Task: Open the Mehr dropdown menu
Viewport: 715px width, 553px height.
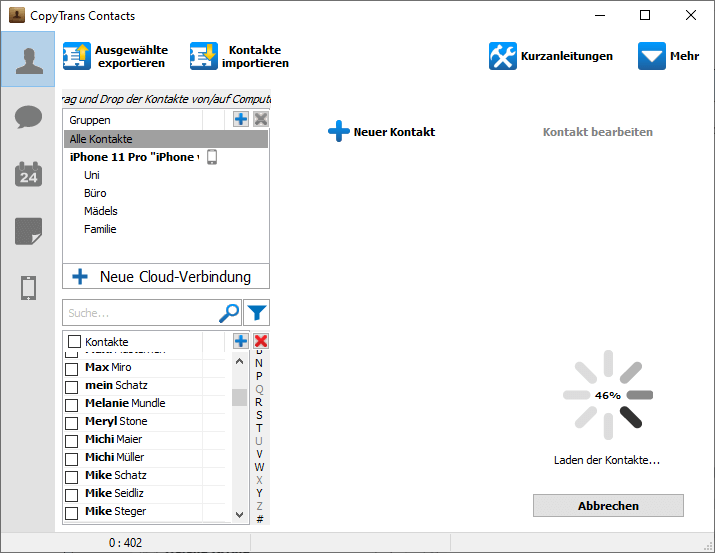Action: tap(668, 56)
